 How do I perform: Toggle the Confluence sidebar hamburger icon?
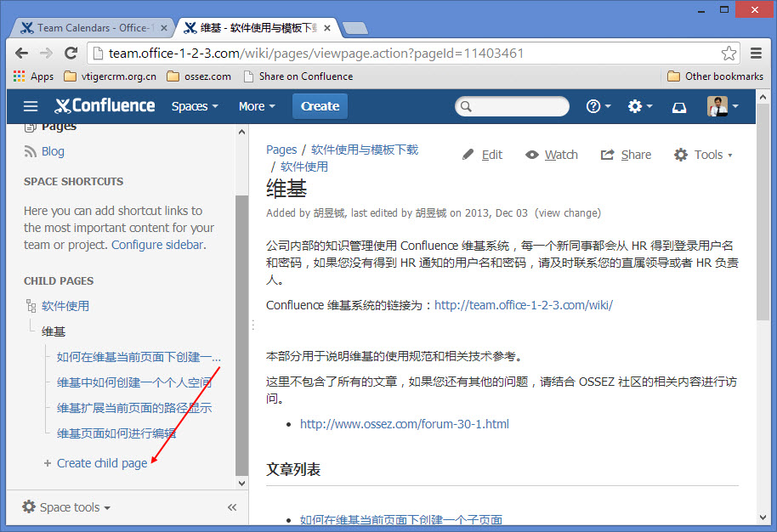(31, 106)
